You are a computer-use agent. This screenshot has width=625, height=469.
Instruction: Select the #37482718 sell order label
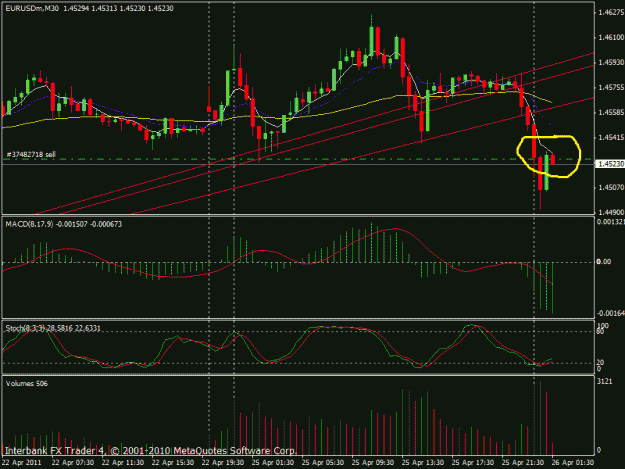31,154
